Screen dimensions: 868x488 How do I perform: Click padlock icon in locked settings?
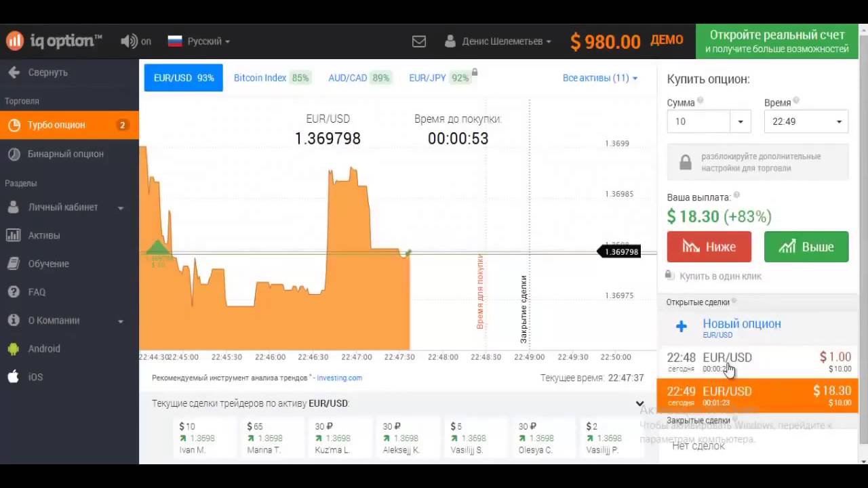coord(686,162)
